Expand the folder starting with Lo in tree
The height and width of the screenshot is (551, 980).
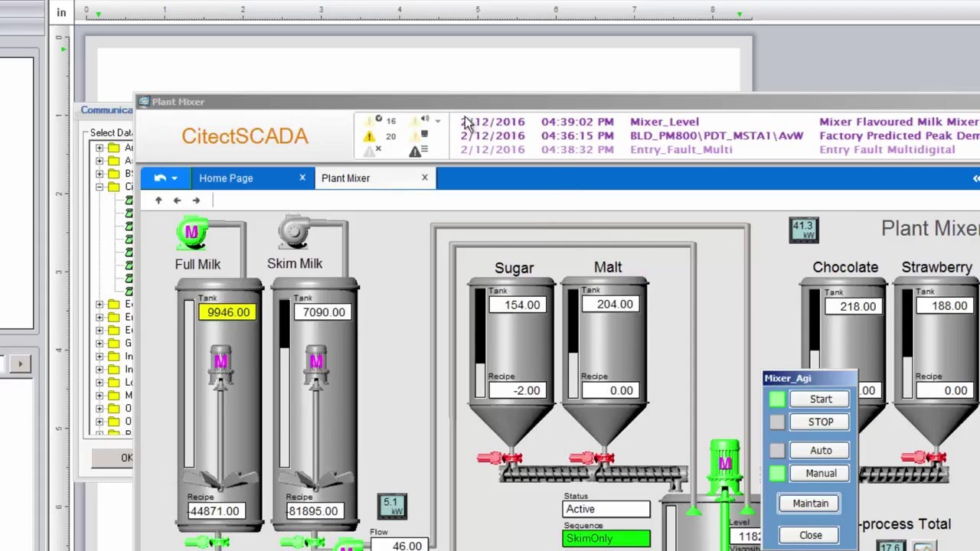click(x=100, y=382)
